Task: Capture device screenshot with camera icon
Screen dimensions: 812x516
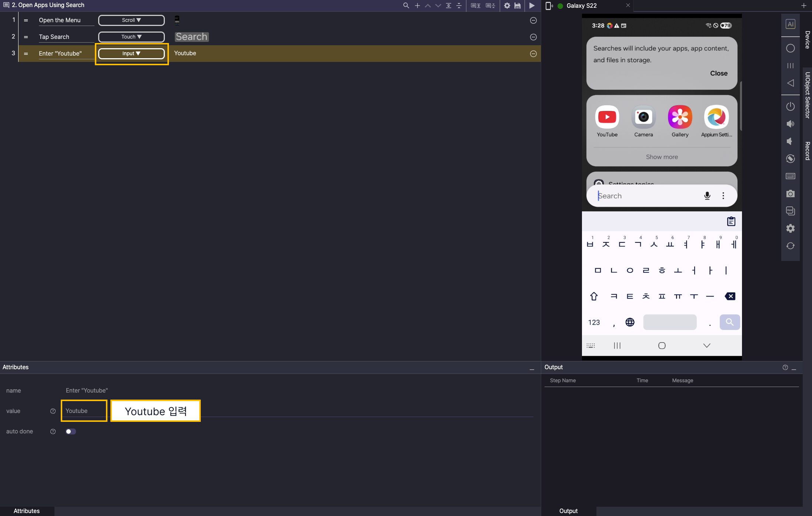Action: coord(790,193)
